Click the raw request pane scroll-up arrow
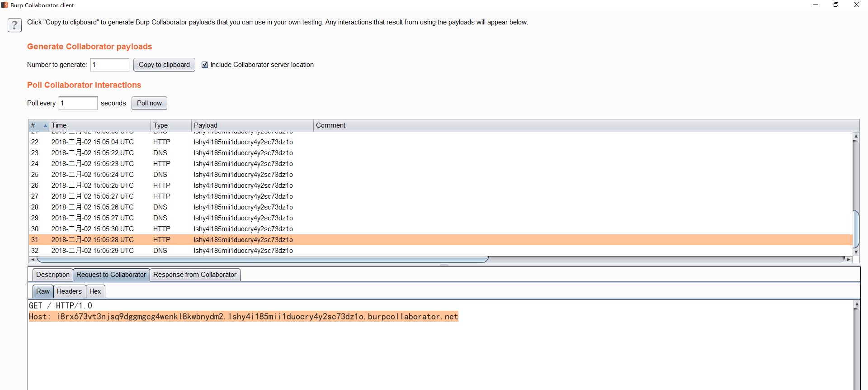The image size is (868, 390). click(x=856, y=304)
